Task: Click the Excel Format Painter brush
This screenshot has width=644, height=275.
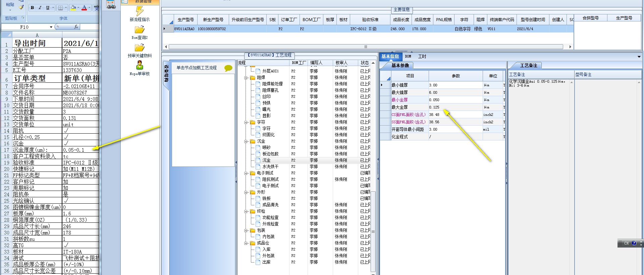Action: [x=21, y=7]
